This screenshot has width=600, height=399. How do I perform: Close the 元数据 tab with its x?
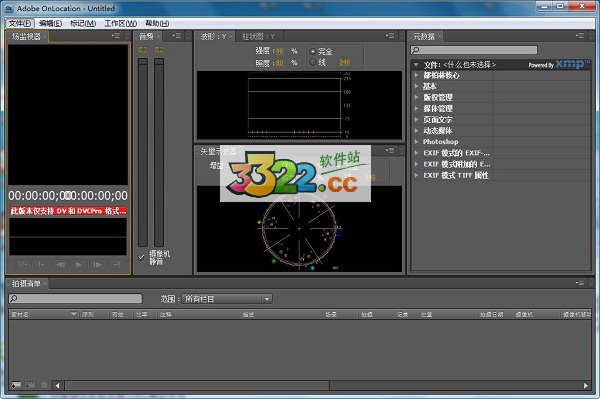[x=440, y=36]
